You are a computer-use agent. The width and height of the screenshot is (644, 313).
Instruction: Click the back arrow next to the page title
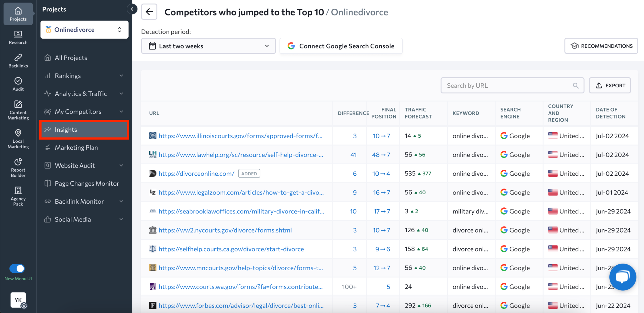(149, 12)
